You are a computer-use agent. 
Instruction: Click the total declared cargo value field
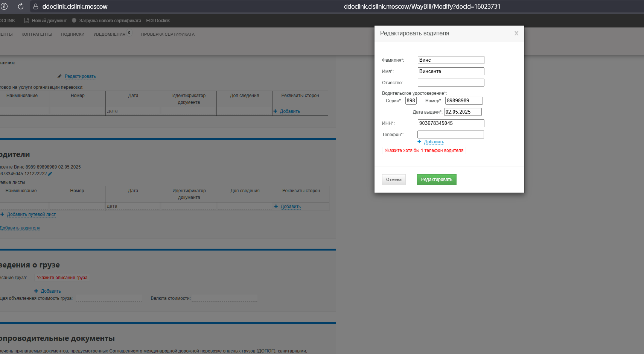coord(109,298)
